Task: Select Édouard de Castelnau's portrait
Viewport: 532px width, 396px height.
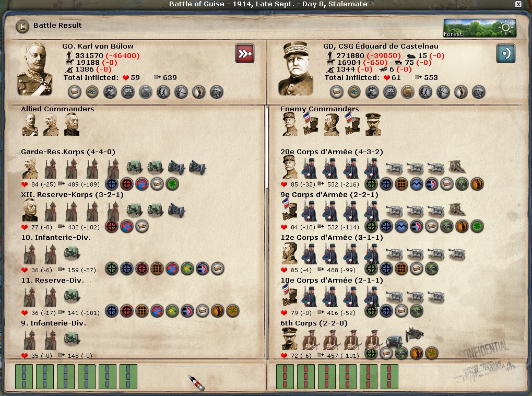Action: [x=296, y=68]
